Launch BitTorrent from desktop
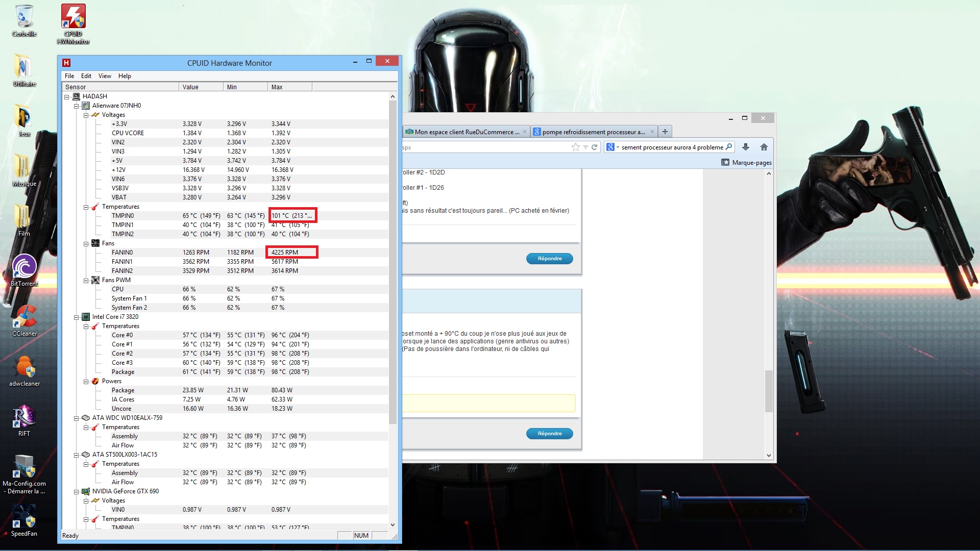Viewport: 980px width, 551px height. click(24, 270)
